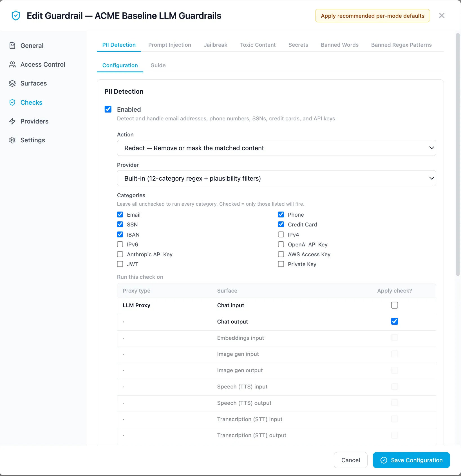Screen dimensions: 461x476
Task: Expand the Provider dropdown showing Built-in
Action: 276,178
